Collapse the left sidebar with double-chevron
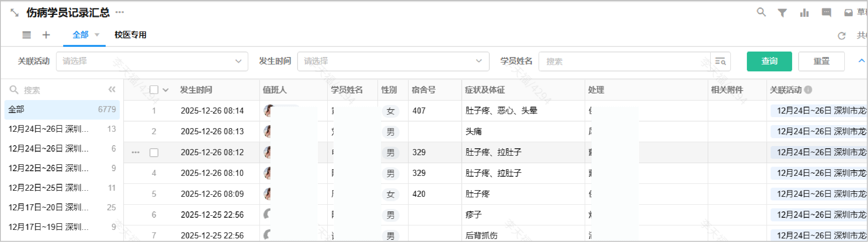This screenshot has height=242, width=868. click(112, 90)
